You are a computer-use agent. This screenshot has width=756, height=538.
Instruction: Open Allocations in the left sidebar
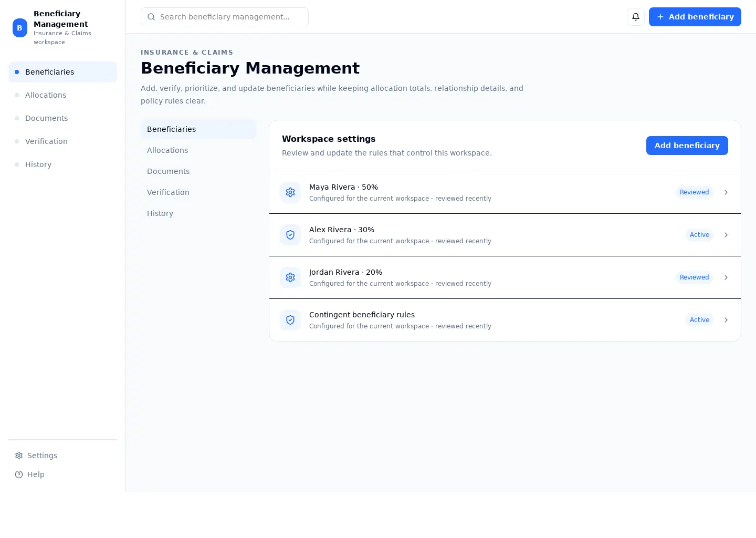[x=62, y=95]
